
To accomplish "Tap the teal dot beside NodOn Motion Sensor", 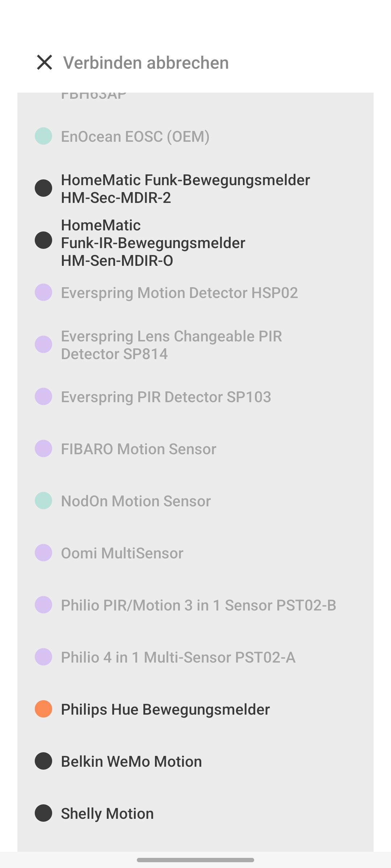I will tap(43, 501).
